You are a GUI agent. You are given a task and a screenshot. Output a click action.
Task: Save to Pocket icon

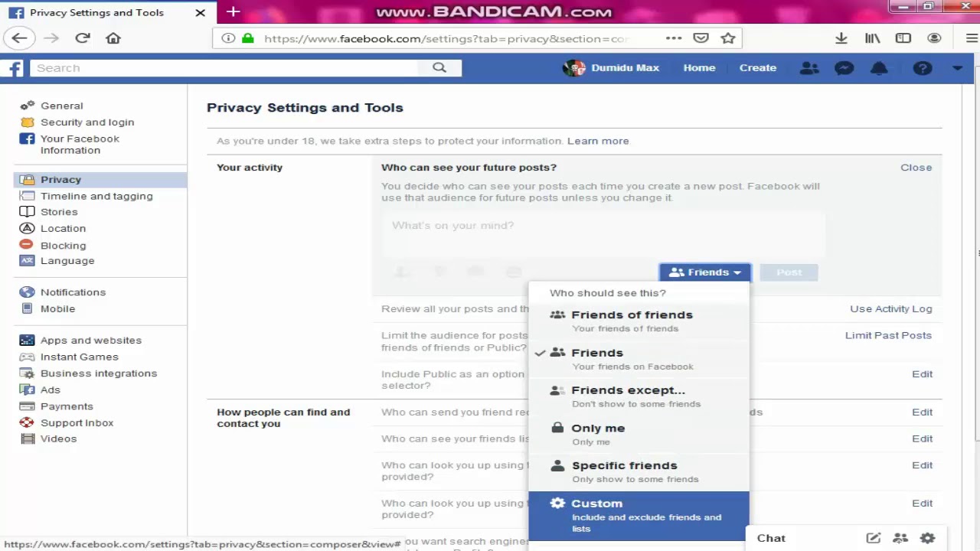click(x=701, y=38)
